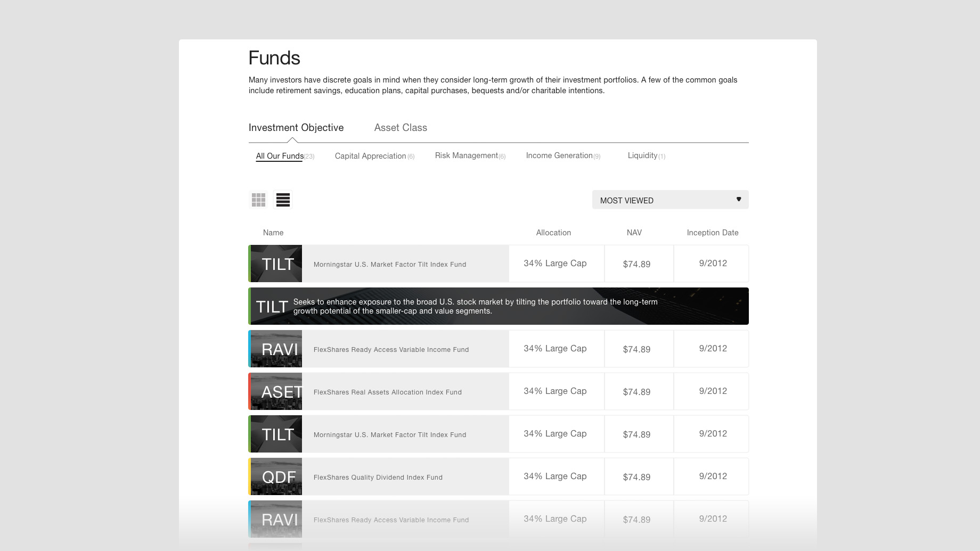Screen dimensions: 980x551
Task: Filter funds by Liquidity
Action: [642, 155]
